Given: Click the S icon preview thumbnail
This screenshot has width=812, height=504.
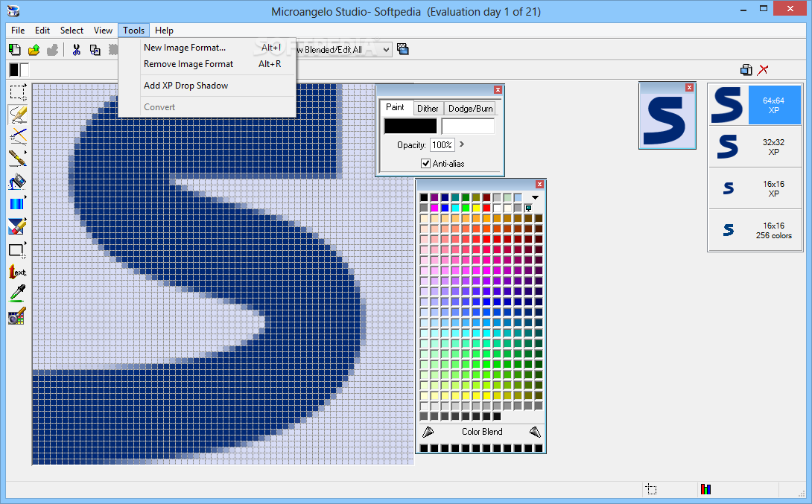Looking at the screenshot, I should [667, 121].
